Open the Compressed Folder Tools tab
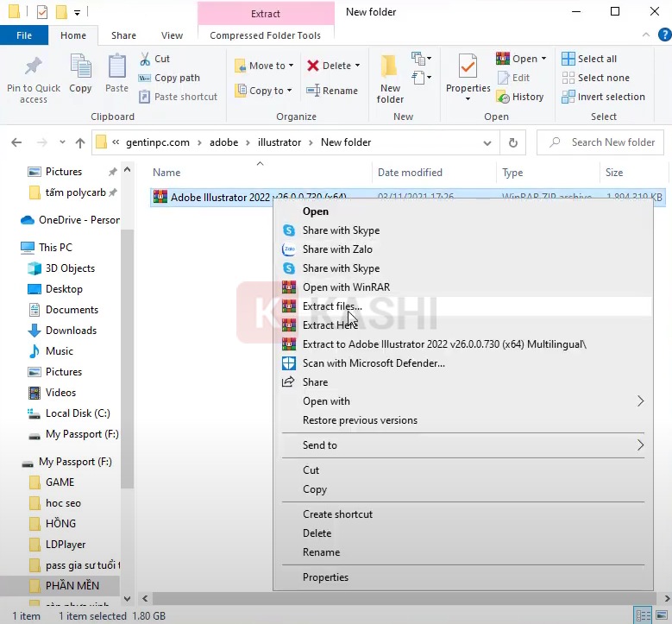This screenshot has height=624, width=672. tap(266, 35)
